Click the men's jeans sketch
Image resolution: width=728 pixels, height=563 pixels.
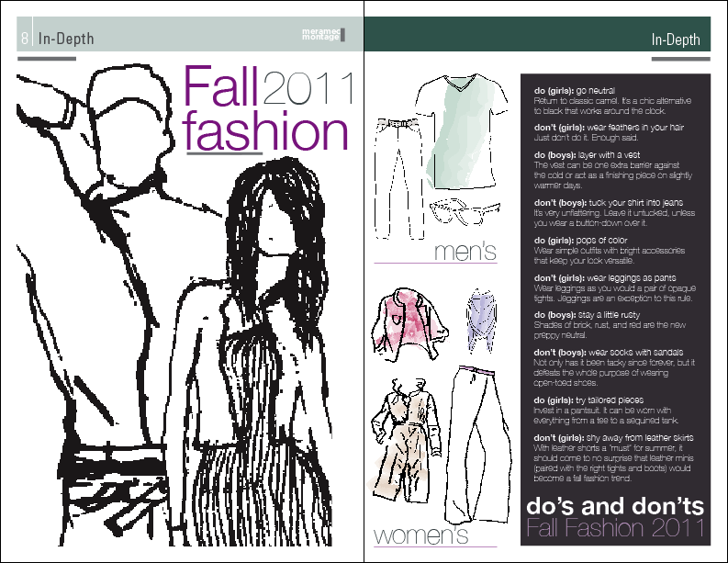[394, 175]
